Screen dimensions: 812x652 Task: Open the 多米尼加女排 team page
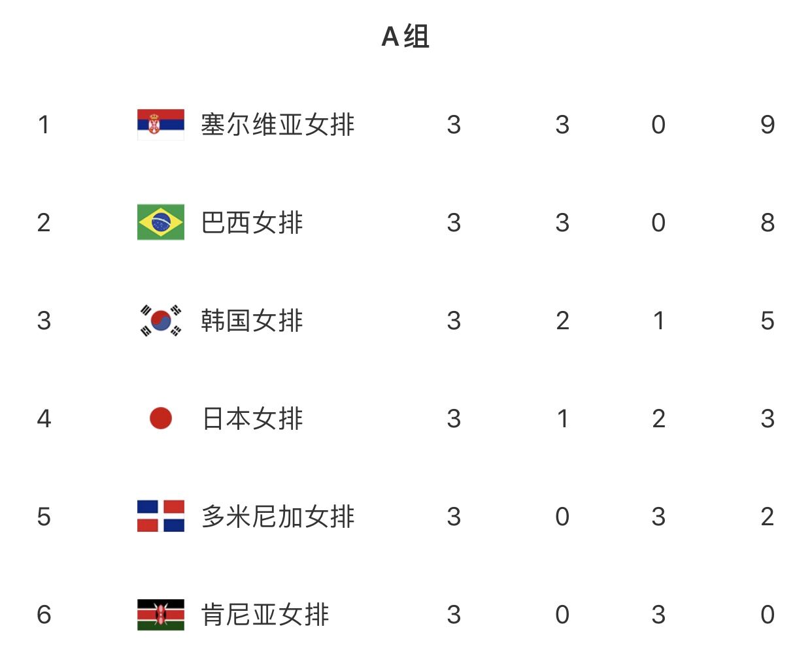277,516
